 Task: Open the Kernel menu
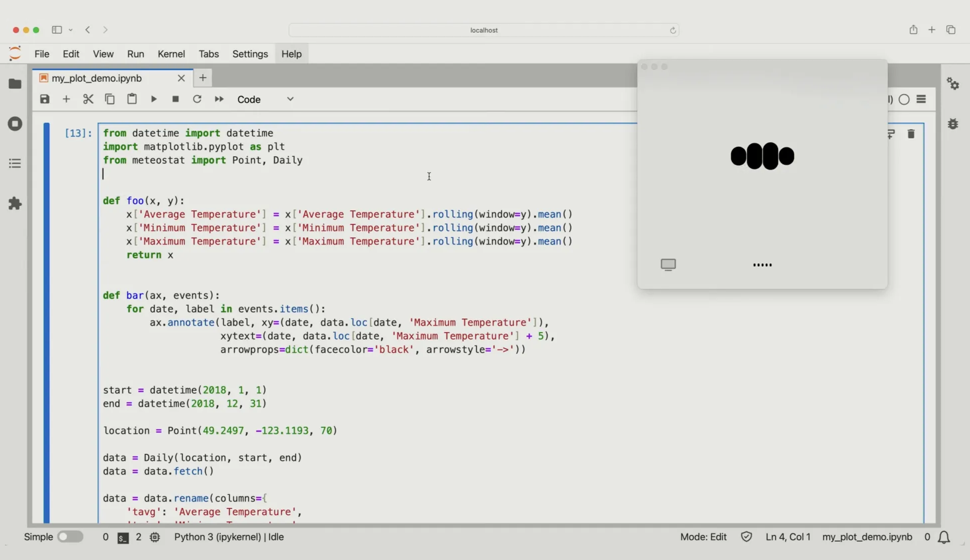(x=171, y=53)
